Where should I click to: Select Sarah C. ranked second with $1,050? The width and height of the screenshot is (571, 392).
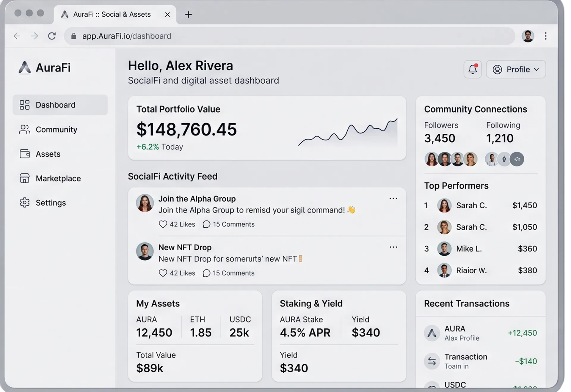click(x=481, y=227)
